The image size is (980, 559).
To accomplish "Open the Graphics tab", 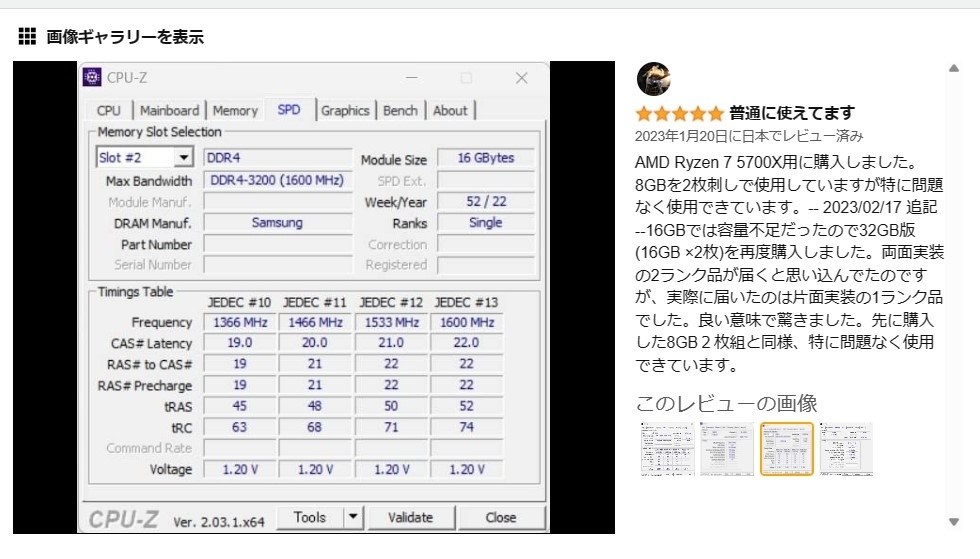I will [x=345, y=111].
